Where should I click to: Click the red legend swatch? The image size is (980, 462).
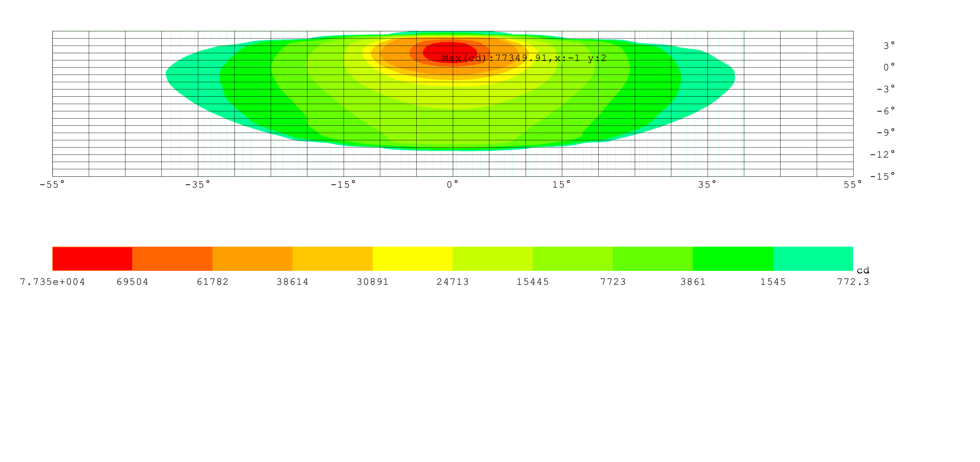92,259
